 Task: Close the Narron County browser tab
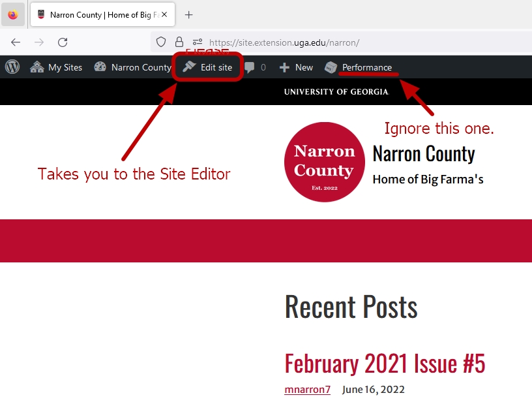click(x=164, y=14)
